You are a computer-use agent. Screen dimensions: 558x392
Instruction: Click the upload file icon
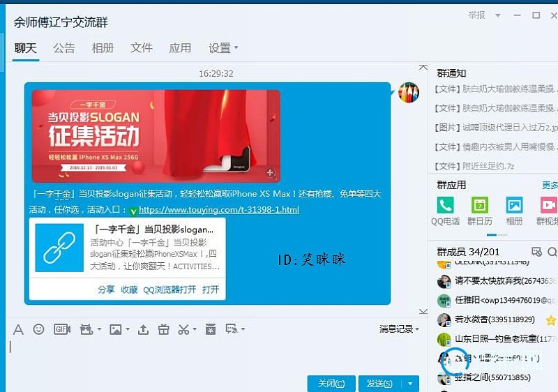[143, 329]
